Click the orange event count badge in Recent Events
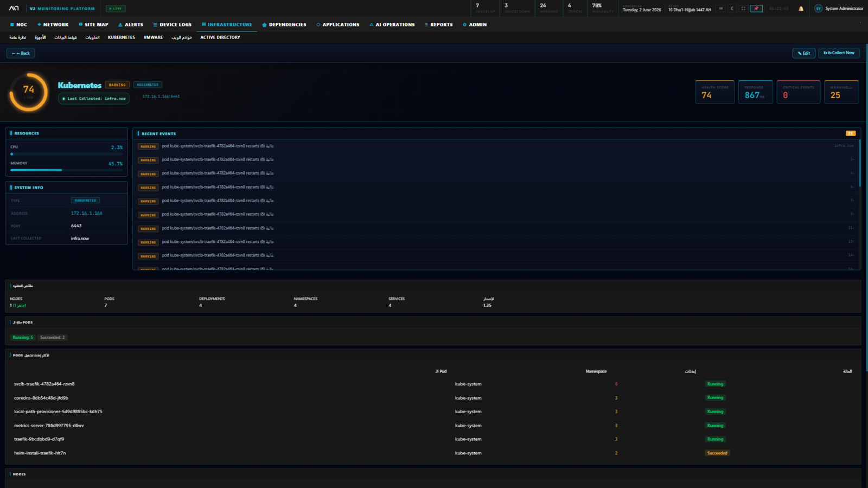The width and height of the screenshot is (868, 488). tap(851, 133)
